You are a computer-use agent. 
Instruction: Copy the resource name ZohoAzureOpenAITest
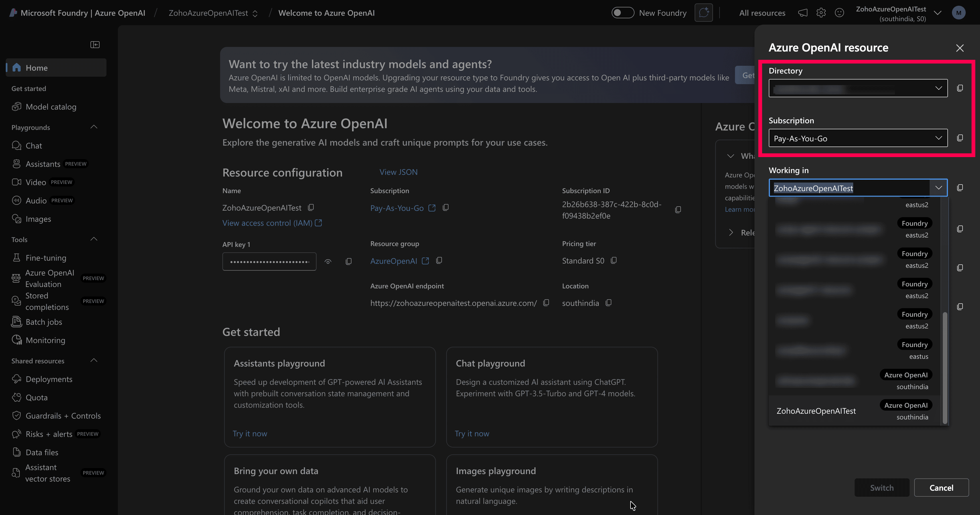[311, 208]
